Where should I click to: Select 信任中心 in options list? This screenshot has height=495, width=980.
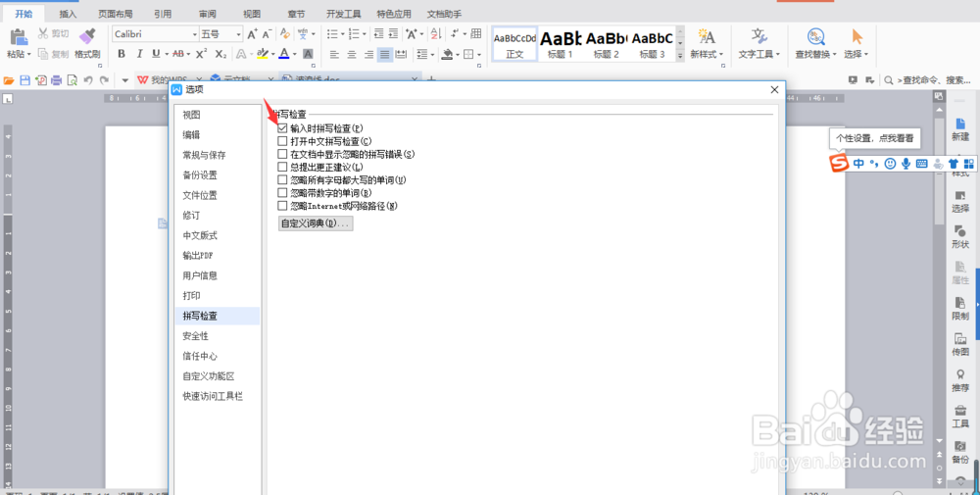click(218, 356)
